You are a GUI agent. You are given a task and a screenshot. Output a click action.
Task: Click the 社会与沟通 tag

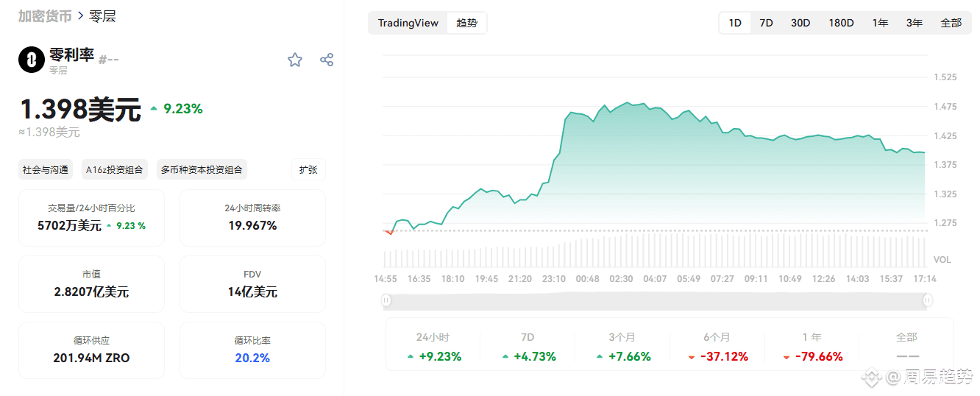click(x=46, y=169)
